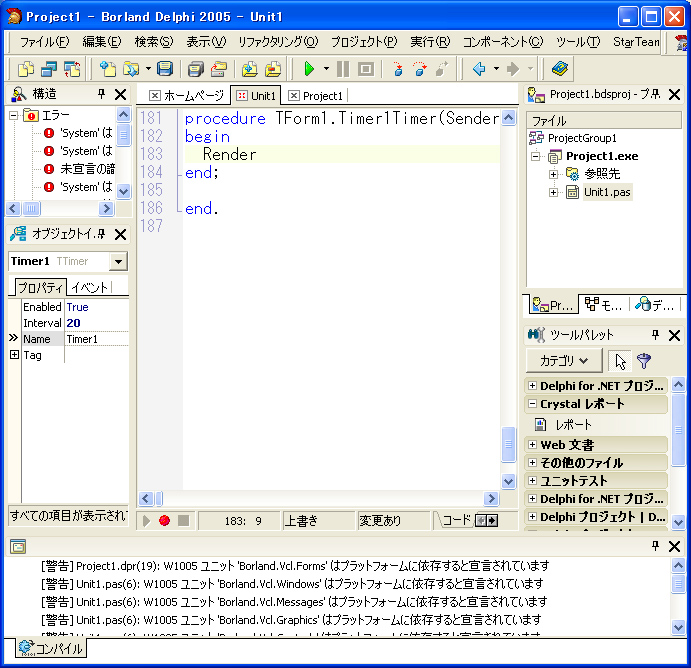Click the Trace Into debug icon
691x668 pixels.
(398, 69)
